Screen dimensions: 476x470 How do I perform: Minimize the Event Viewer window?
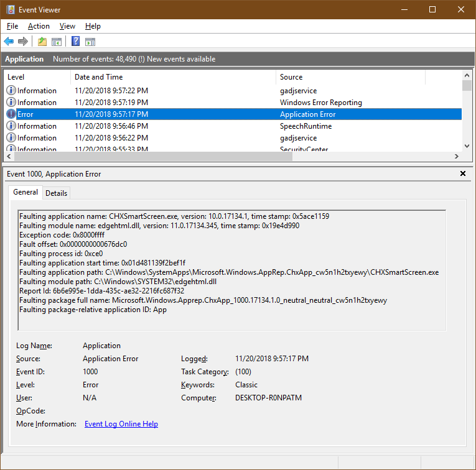pos(404,9)
